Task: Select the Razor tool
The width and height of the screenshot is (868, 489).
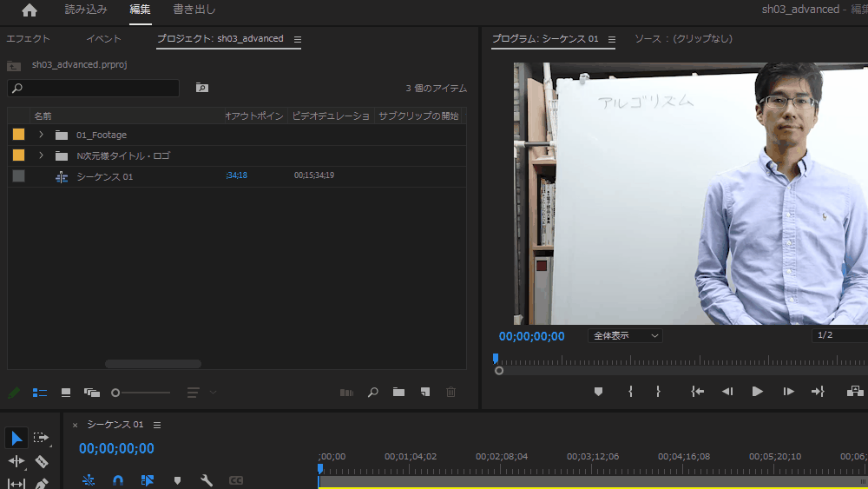Action: point(41,461)
